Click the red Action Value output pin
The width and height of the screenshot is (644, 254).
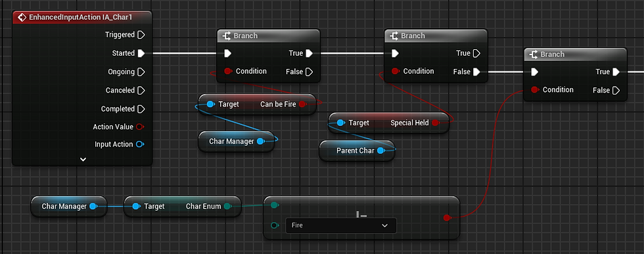coord(139,127)
